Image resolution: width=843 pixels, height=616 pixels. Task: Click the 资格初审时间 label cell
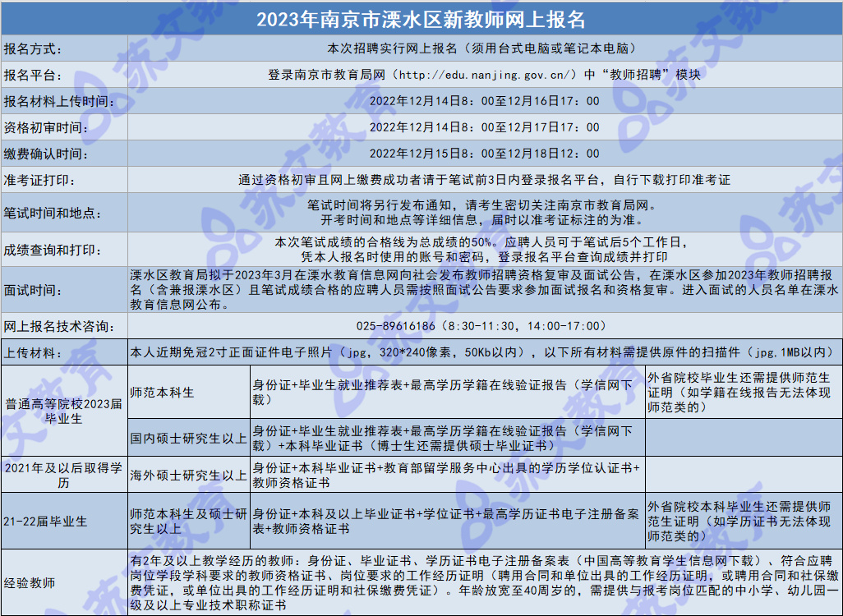pyautogui.click(x=65, y=127)
